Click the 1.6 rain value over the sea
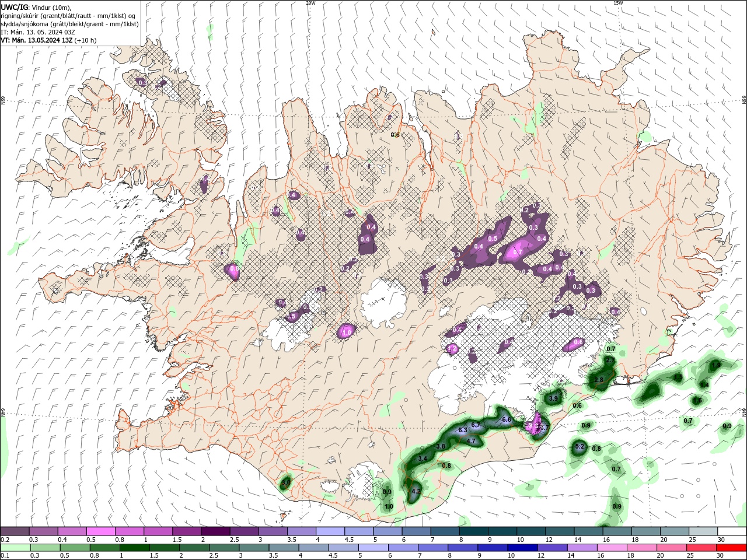Image resolution: width=747 pixels, height=560 pixels. [x=697, y=400]
